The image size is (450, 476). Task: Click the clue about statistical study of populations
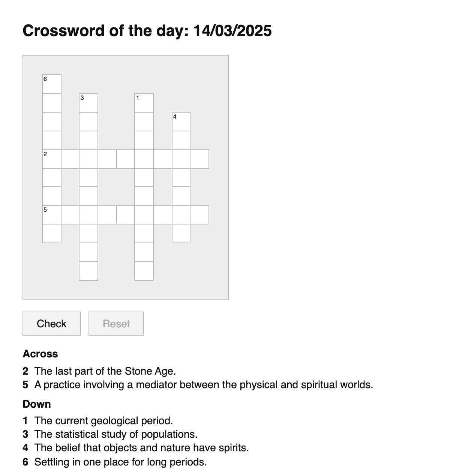(x=116, y=434)
